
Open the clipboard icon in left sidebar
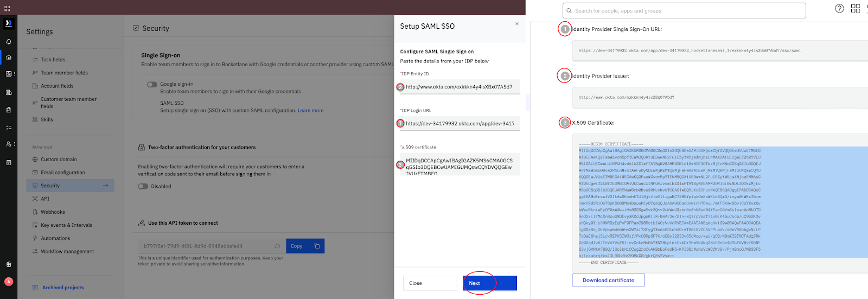(9, 110)
